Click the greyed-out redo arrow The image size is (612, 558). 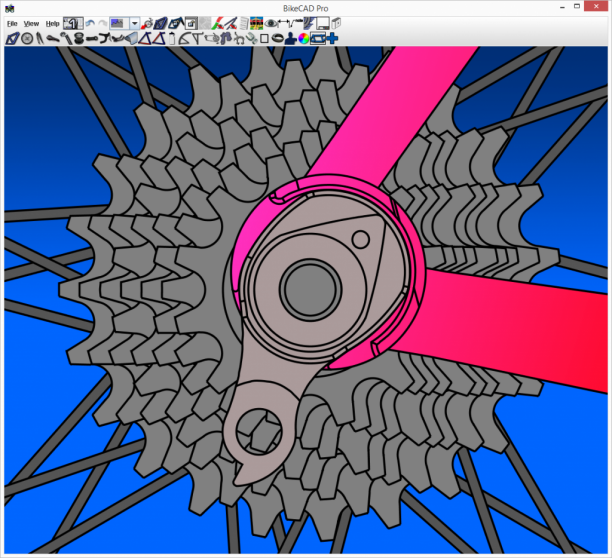tap(103, 23)
